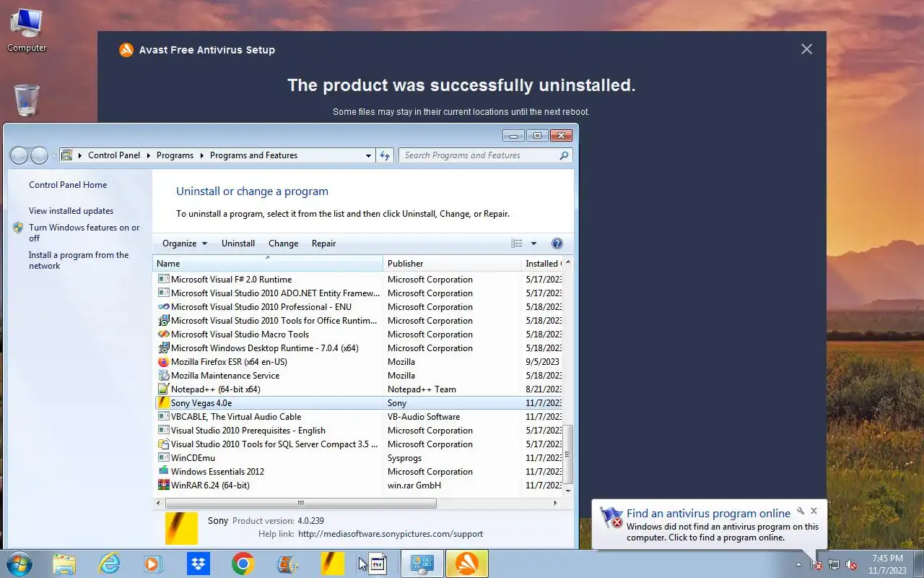The image size is (924, 578).
Task: Select Mozilla Maintenance Service entry
Action: (359, 376)
